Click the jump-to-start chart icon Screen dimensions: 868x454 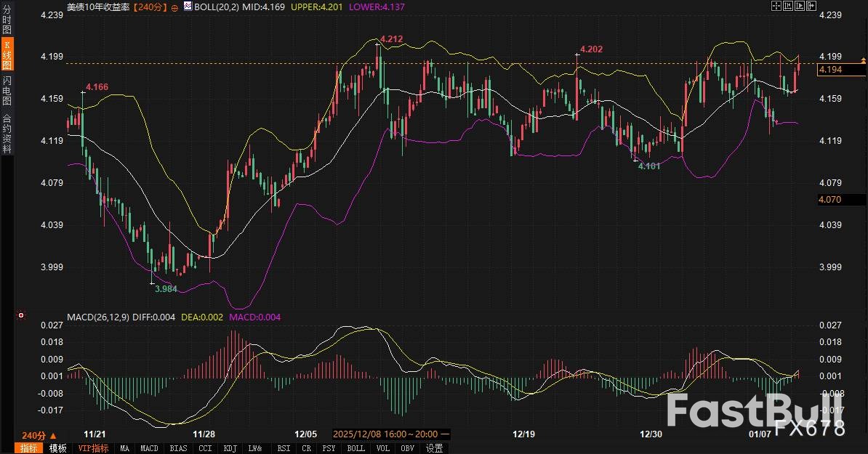point(788,6)
